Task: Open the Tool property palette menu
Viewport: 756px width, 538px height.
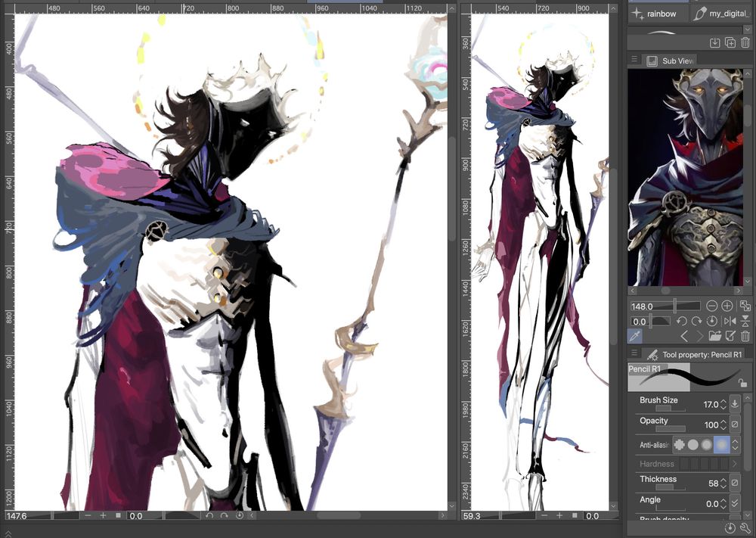Action: 634,353
